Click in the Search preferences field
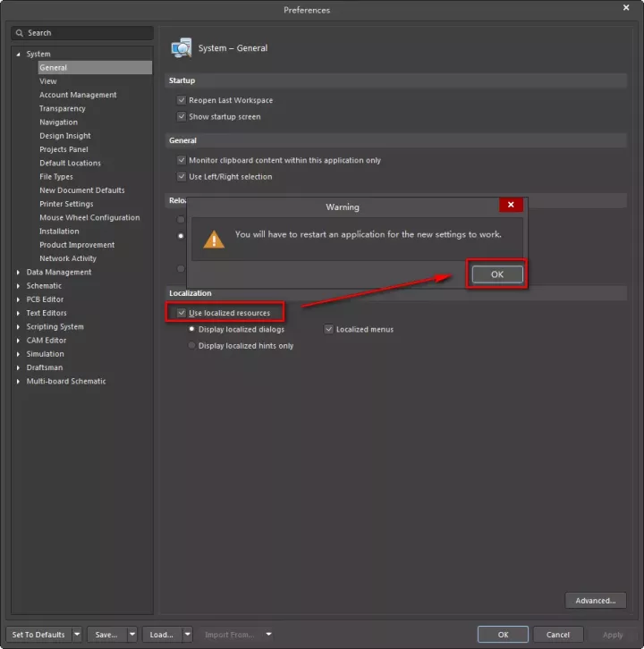644x649 pixels. tap(85, 33)
